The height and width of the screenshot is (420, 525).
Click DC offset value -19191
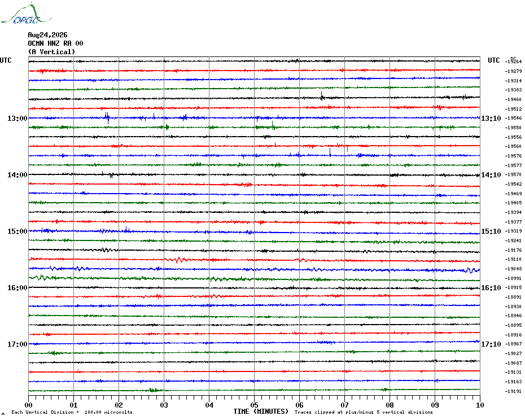(513, 391)
